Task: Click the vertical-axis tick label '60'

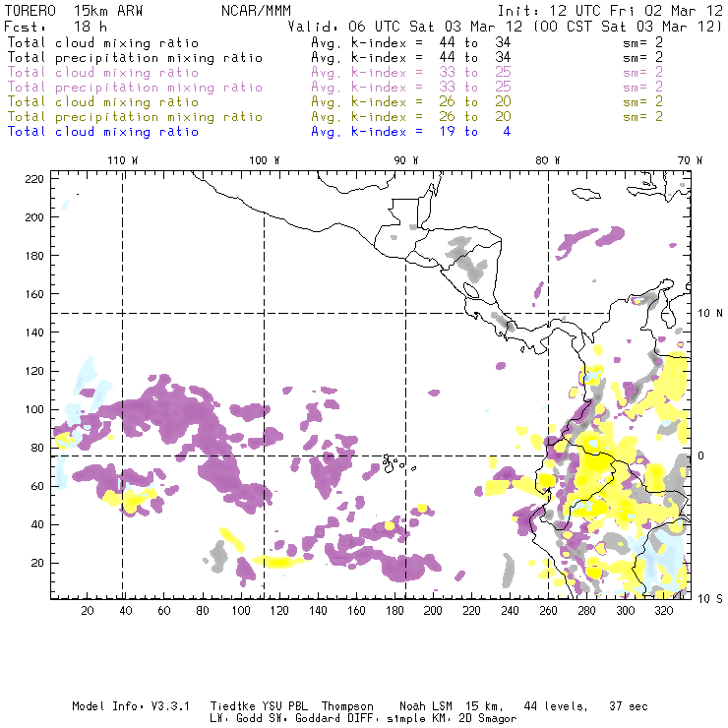Action: point(37,486)
